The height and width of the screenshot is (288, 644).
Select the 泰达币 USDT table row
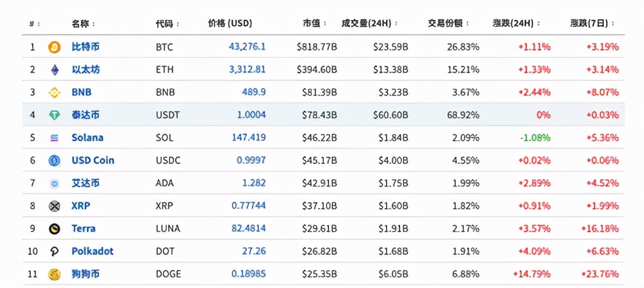321,115
